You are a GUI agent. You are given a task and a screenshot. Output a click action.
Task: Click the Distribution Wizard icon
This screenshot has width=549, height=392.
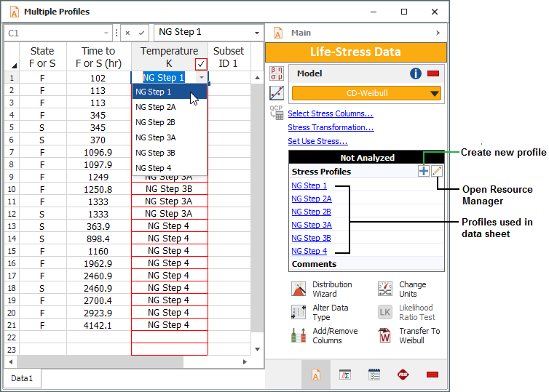pyautogui.click(x=299, y=289)
